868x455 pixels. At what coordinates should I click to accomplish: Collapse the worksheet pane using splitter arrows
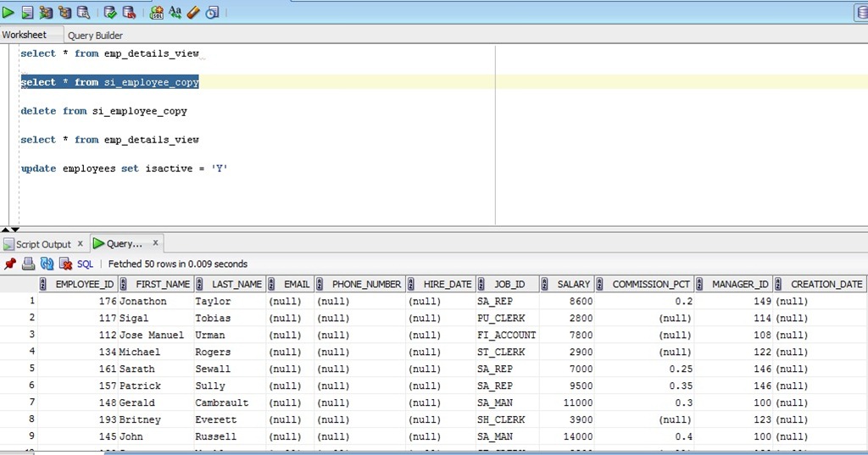coord(5,229)
